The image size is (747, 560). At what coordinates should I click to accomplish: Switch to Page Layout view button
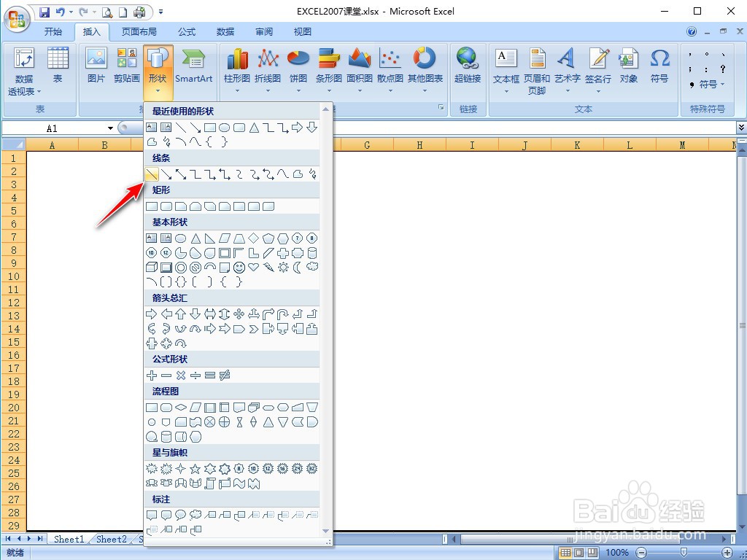[578, 553]
